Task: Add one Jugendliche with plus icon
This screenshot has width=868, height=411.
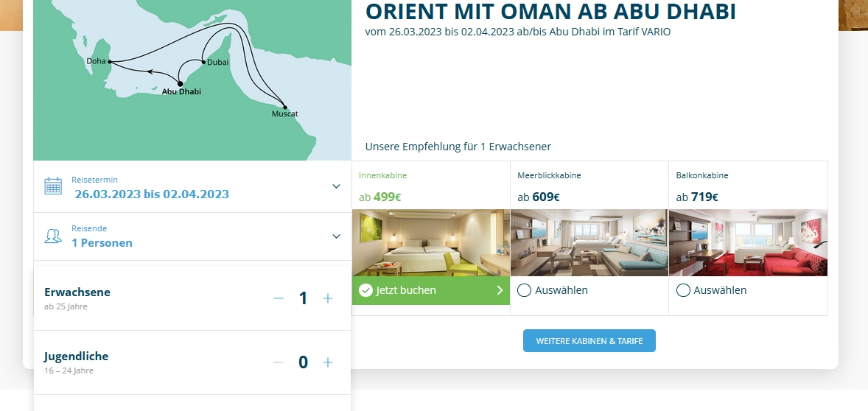Action: tap(328, 362)
